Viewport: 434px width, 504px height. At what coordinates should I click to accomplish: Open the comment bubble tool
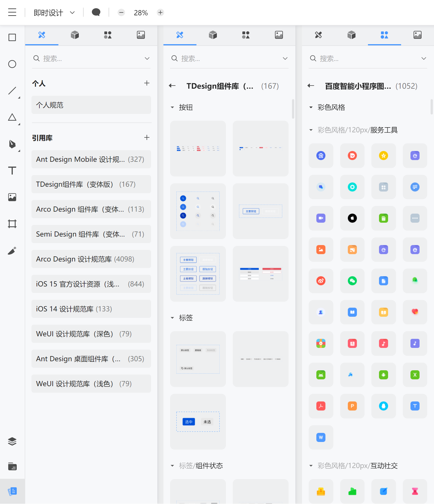(96, 12)
